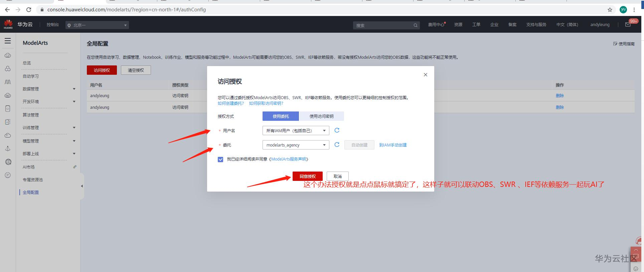Open 工单 in the top header
Screen dimensions: 644x272
point(476,25)
